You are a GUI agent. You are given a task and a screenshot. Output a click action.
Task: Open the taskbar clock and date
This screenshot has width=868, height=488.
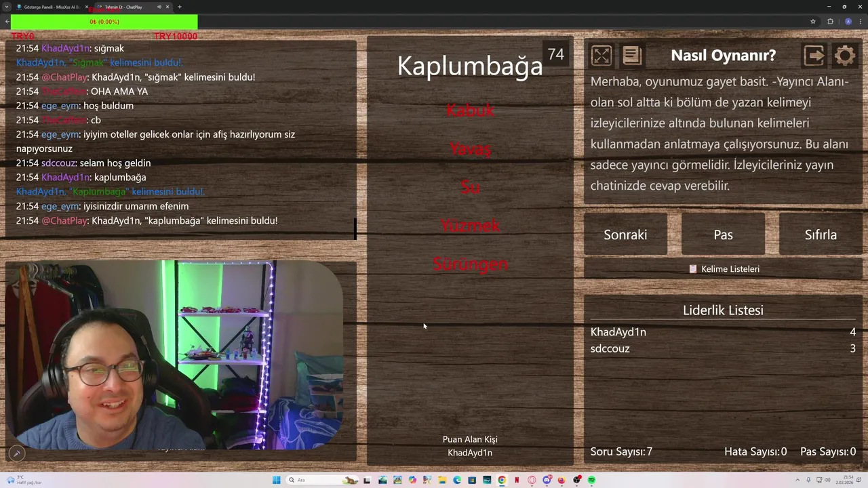click(x=845, y=480)
